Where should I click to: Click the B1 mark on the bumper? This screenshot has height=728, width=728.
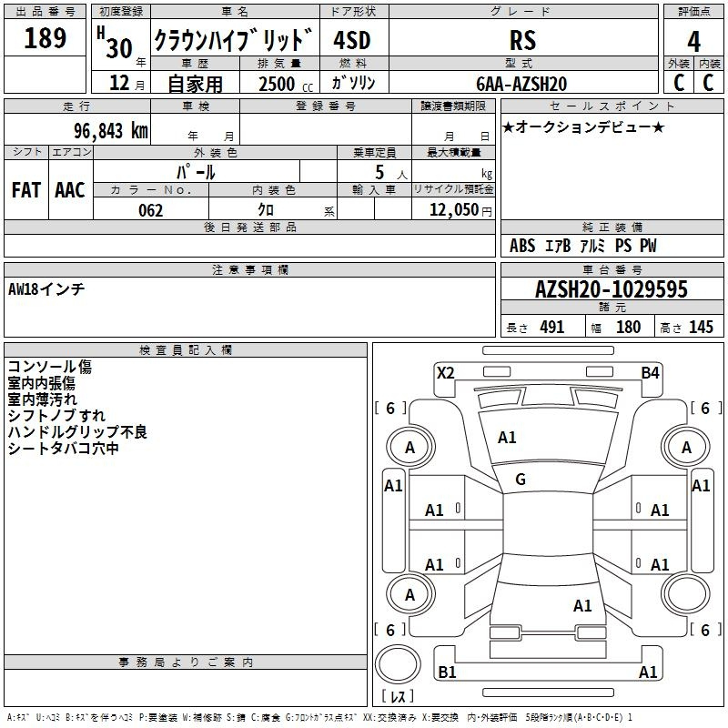coord(448,672)
